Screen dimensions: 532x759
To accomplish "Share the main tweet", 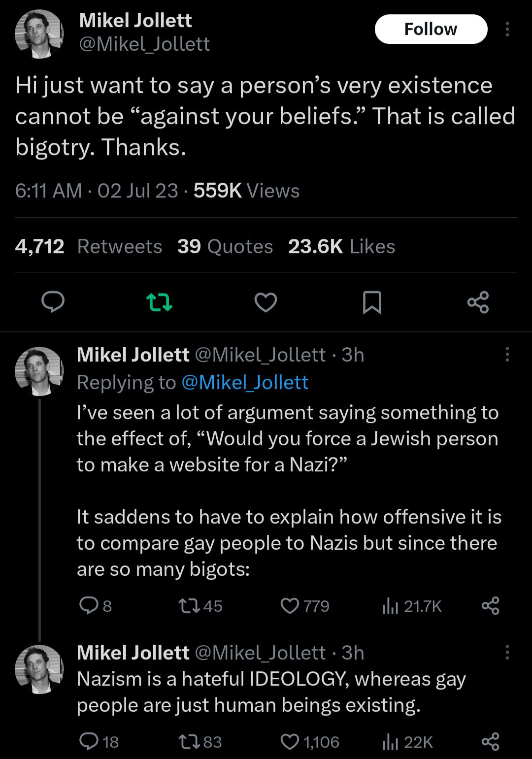I will coord(478,303).
